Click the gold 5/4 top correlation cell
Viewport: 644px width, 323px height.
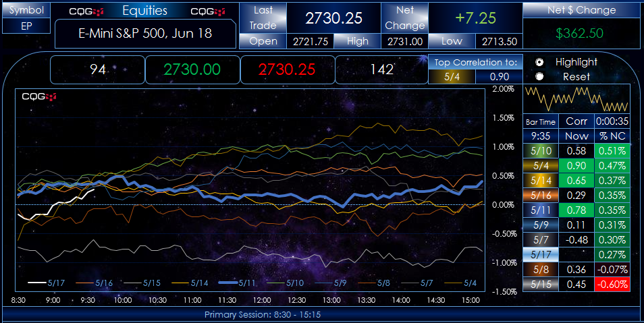point(451,77)
